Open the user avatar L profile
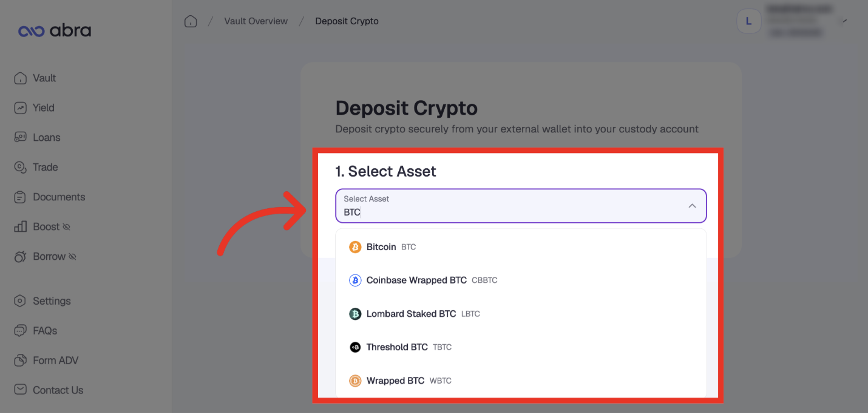This screenshot has height=414, width=868. click(748, 21)
